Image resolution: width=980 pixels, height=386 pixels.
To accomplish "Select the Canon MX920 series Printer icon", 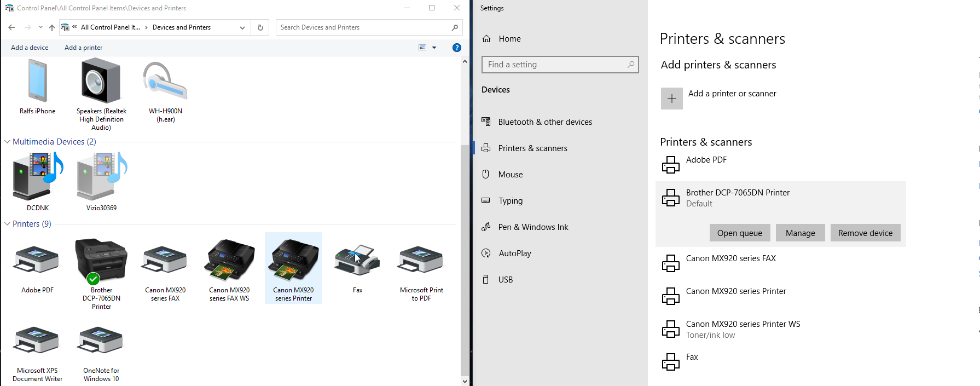I will (x=293, y=260).
